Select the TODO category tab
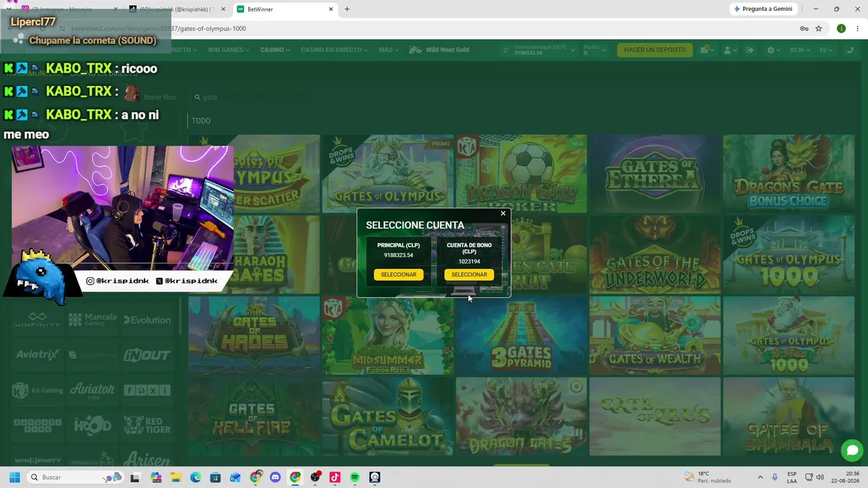The height and width of the screenshot is (488, 868). 201,121
